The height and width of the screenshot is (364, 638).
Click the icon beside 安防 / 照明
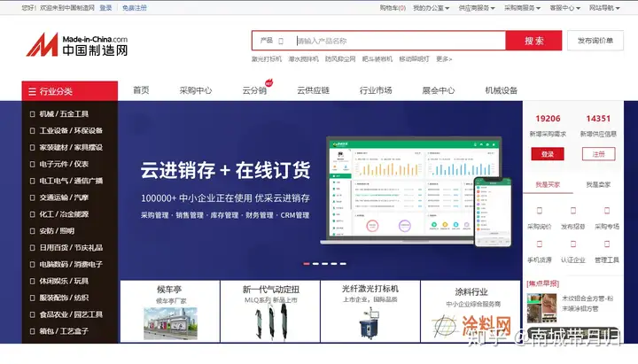tap(32, 231)
